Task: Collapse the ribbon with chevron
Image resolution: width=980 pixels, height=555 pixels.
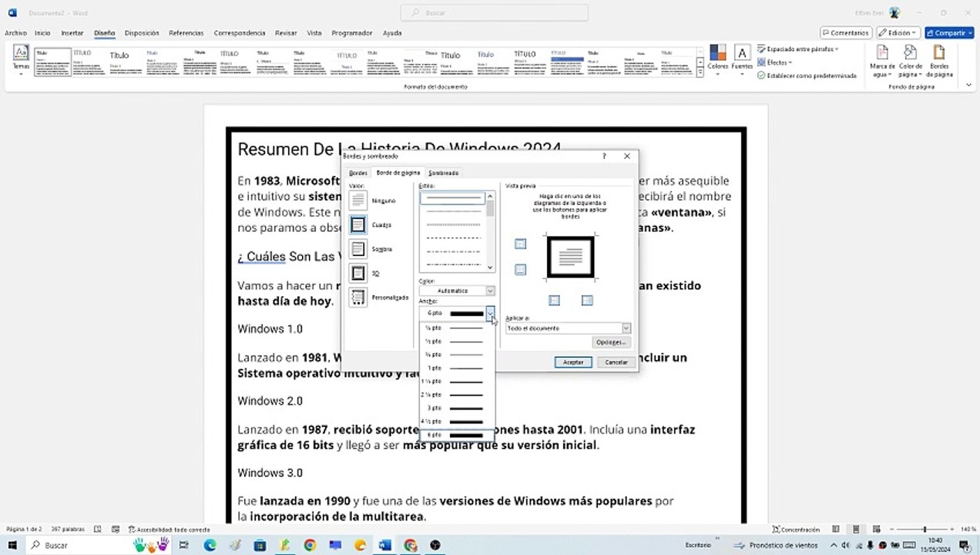Action: [x=969, y=86]
